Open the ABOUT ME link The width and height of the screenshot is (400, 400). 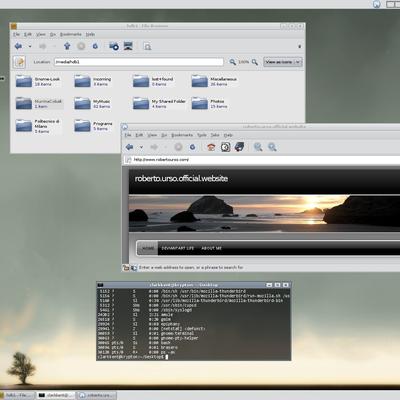(x=211, y=248)
